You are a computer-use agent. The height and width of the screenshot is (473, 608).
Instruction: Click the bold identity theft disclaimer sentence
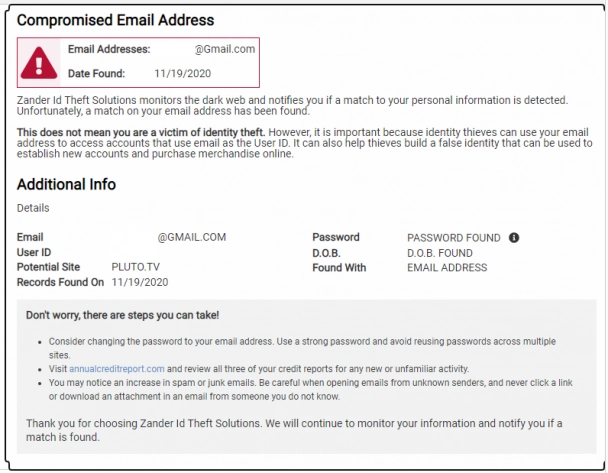coord(141,132)
